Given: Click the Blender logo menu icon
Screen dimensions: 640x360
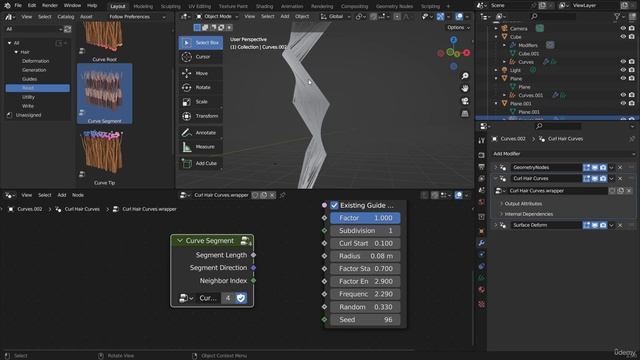Looking at the screenshot, I should 7,6.
